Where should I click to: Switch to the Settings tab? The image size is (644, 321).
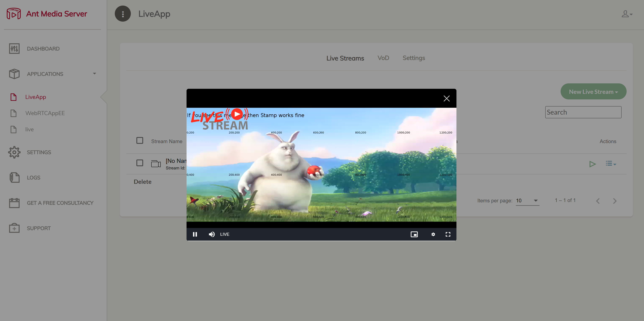point(414,58)
